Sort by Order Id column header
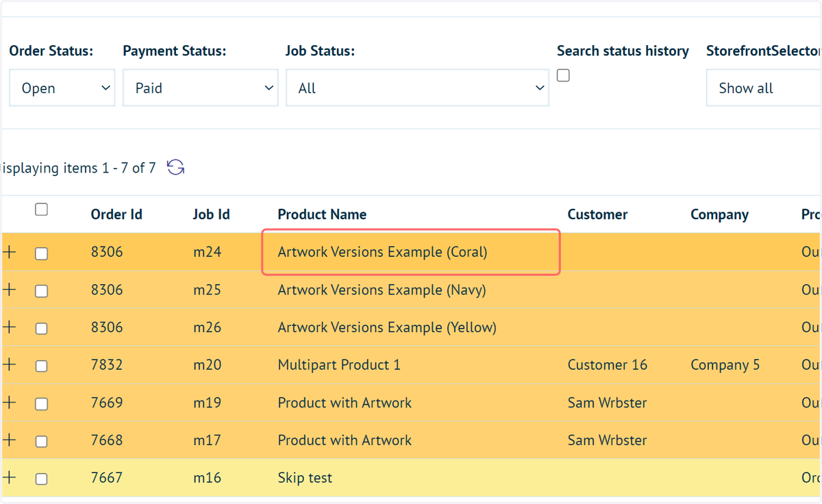Screen dimensions: 822x504 point(116,214)
